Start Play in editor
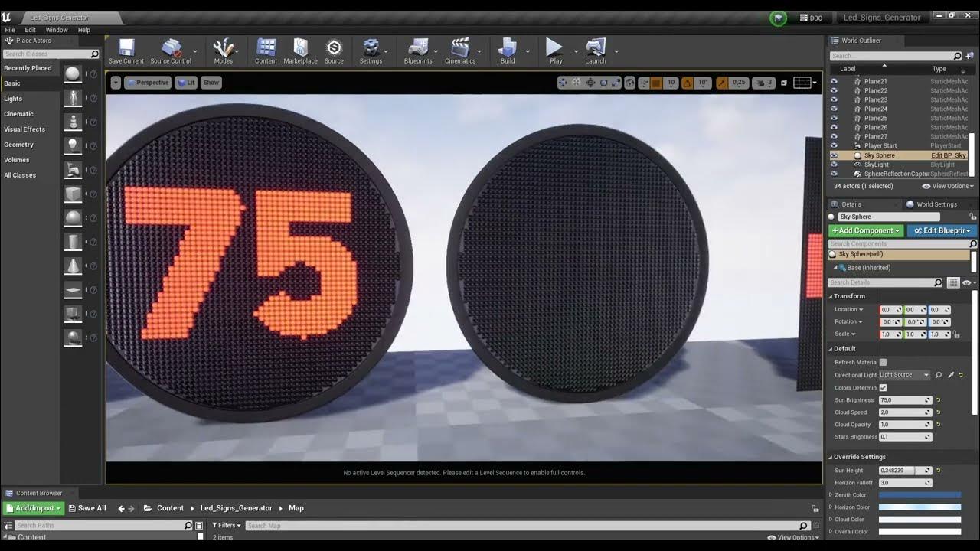Viewport: 980px width, 551px height. (x=556, y=51)
